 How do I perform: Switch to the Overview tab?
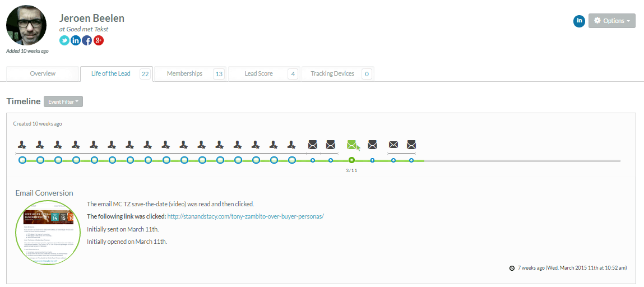tap(43, 73)
